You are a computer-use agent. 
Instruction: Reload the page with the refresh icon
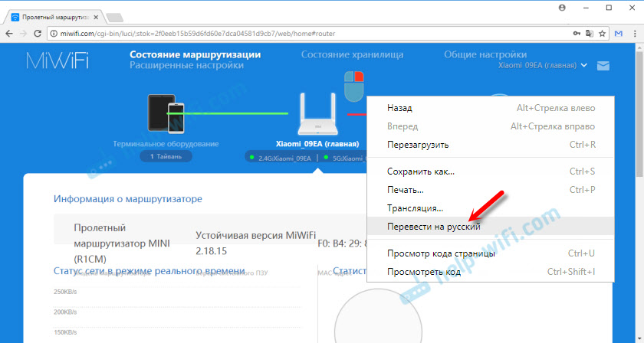pos(38,34)
